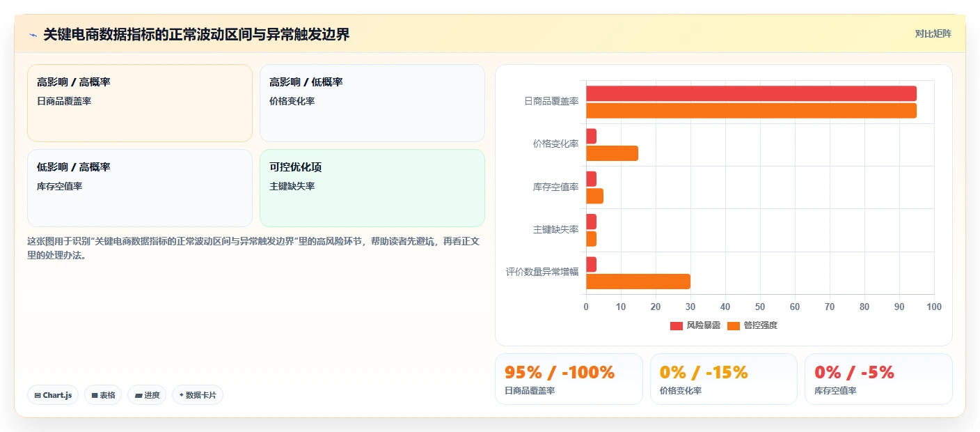Click the 评价数量异常增幅 axis label
The width and height of the screenshot is (980, 432).
tap(542, 272)
